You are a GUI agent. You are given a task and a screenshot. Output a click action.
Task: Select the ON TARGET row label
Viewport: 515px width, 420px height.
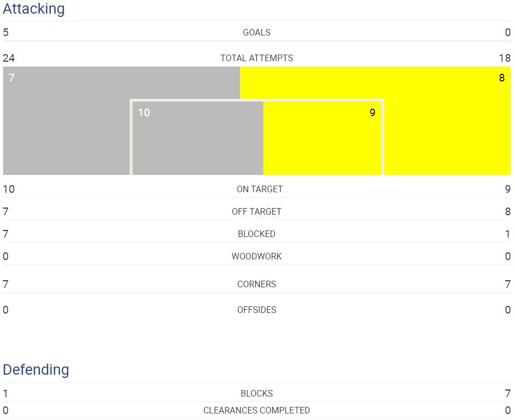coord(260,189)
